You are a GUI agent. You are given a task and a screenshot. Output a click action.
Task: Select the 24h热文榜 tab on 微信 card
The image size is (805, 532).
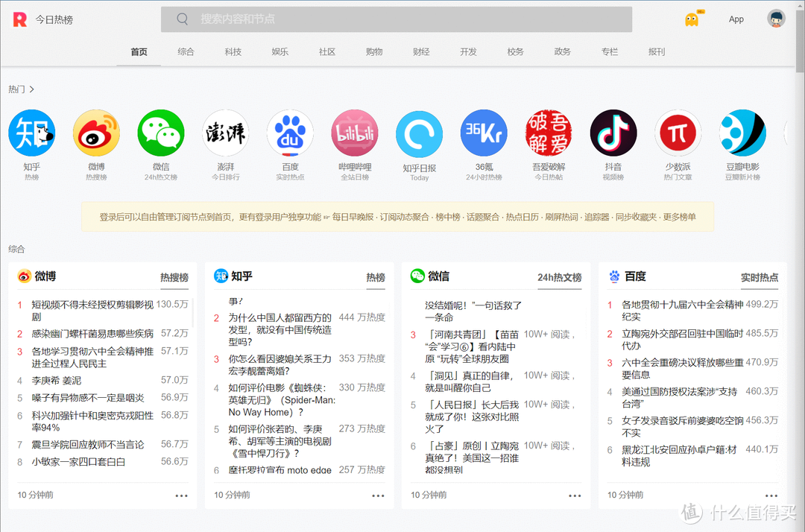[x=560, y=277]
